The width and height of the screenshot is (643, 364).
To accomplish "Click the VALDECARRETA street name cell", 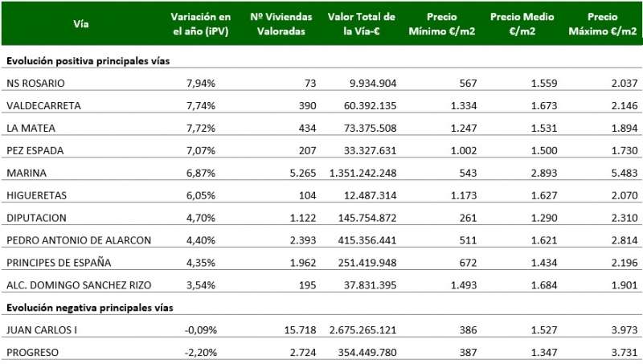I will (x=43, y=106).
